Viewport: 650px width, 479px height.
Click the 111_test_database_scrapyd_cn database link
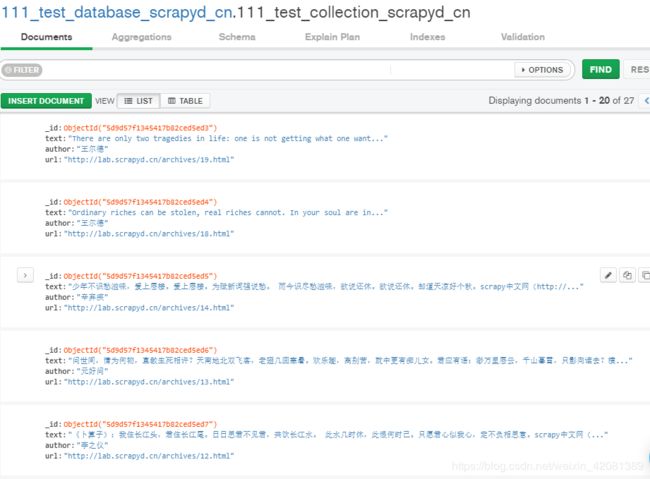click(116, 12)
